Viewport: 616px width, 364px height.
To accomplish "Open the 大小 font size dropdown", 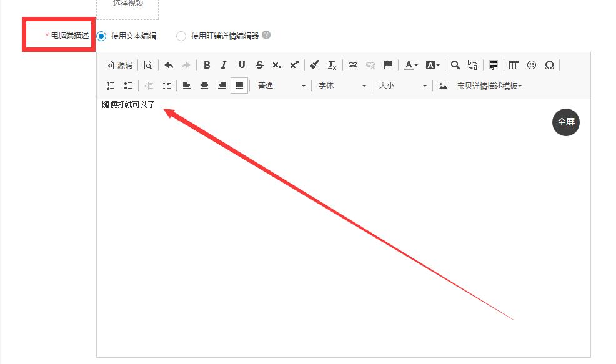I will coord(403,86).
